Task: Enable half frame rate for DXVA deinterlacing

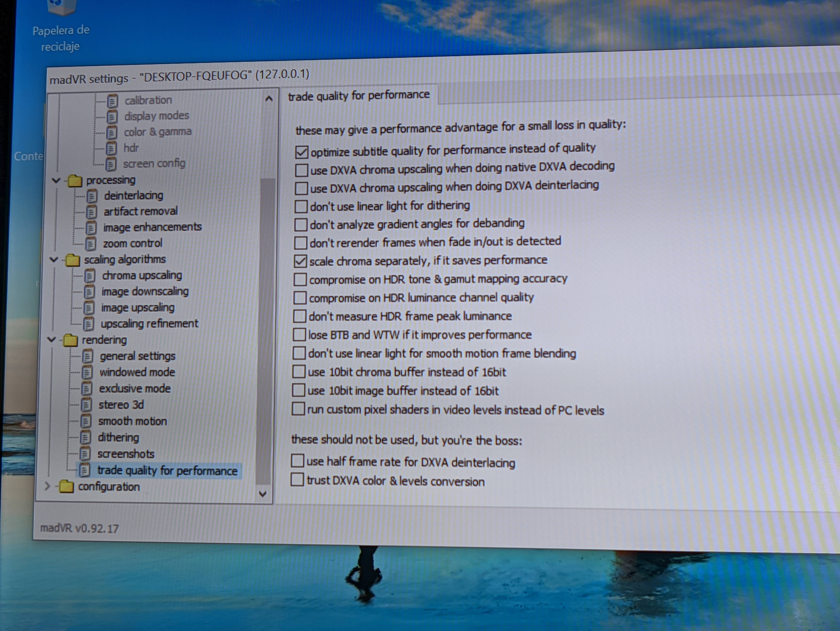Action: point(298,461)
